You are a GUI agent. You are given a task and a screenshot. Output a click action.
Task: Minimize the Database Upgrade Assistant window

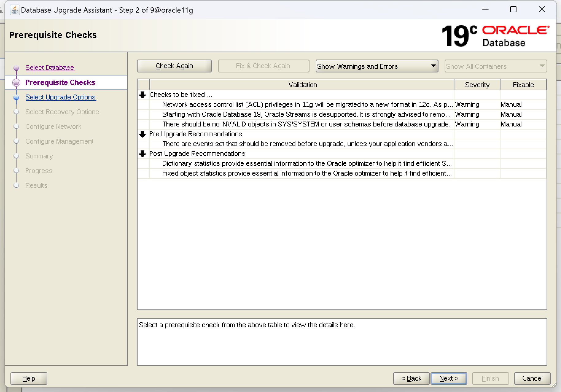click(x=485, y=10)
